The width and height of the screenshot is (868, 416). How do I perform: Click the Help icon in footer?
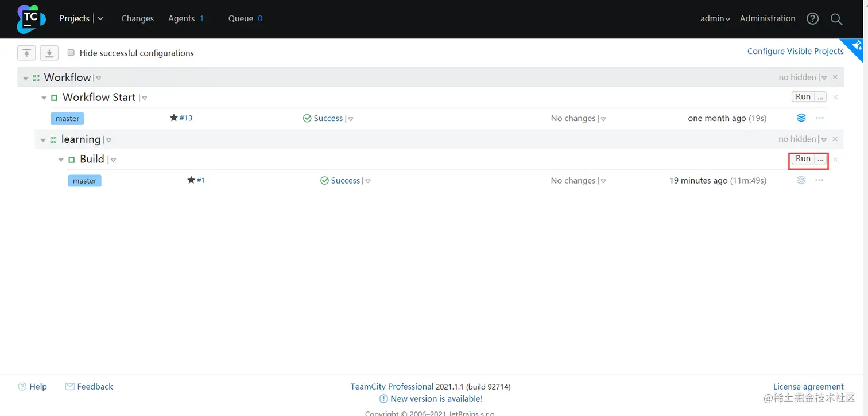pos(22,387)
